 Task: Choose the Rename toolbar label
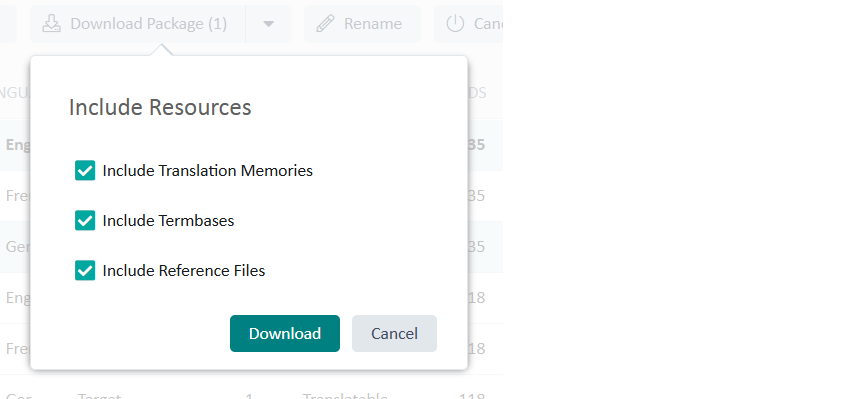(373, 24)
